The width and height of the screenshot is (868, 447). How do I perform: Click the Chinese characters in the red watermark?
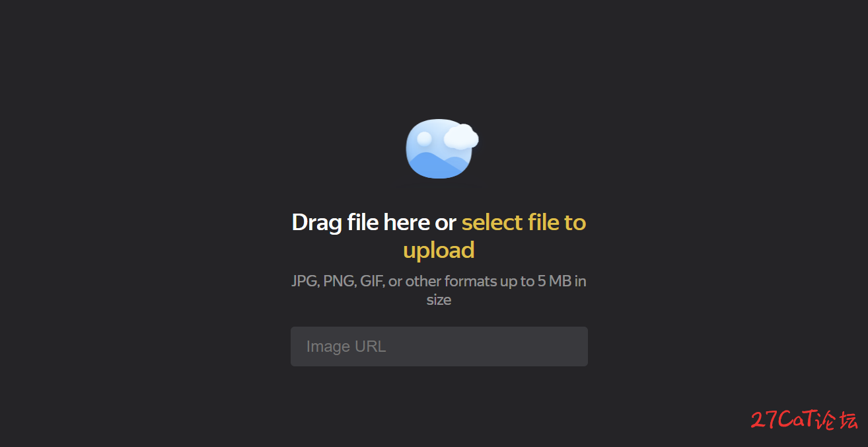point(838,420)
